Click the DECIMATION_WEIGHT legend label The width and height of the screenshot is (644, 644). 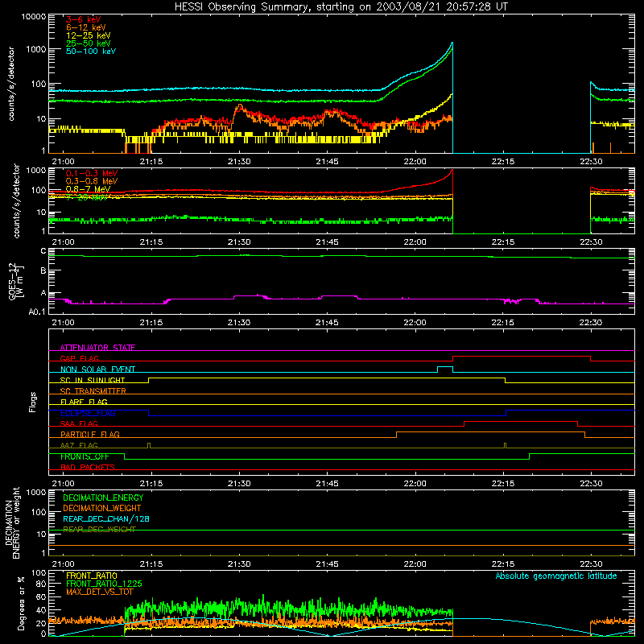102,508
